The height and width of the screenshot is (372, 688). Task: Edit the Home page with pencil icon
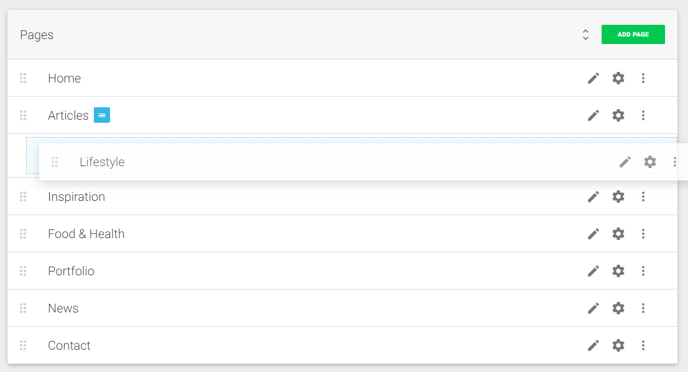tap(593, 78)
